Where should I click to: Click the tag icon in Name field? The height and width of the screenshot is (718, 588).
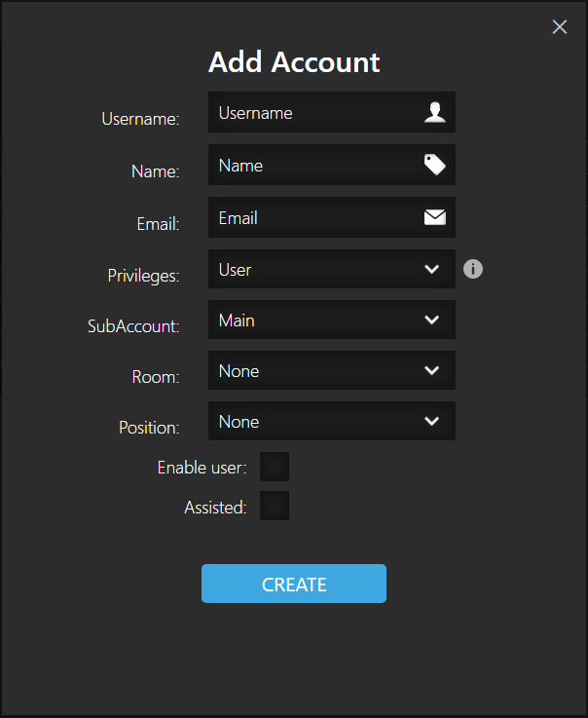click(x=435, y=165)
